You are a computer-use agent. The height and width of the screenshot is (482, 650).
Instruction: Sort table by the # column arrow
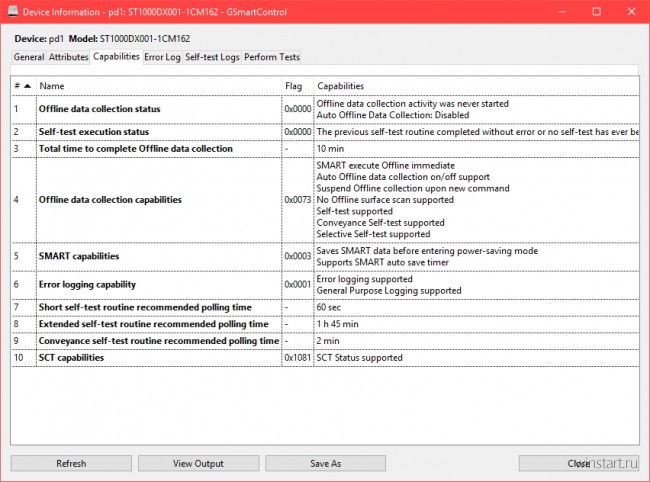pos(22,86)
